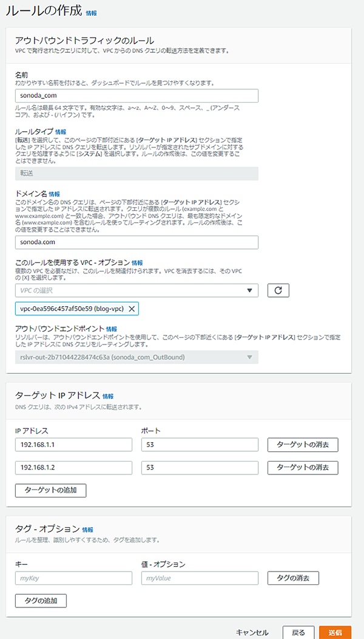Open 情報 link next to ルールの作成
The height and width of the screenshot is (639, 364).
(92, 13)
